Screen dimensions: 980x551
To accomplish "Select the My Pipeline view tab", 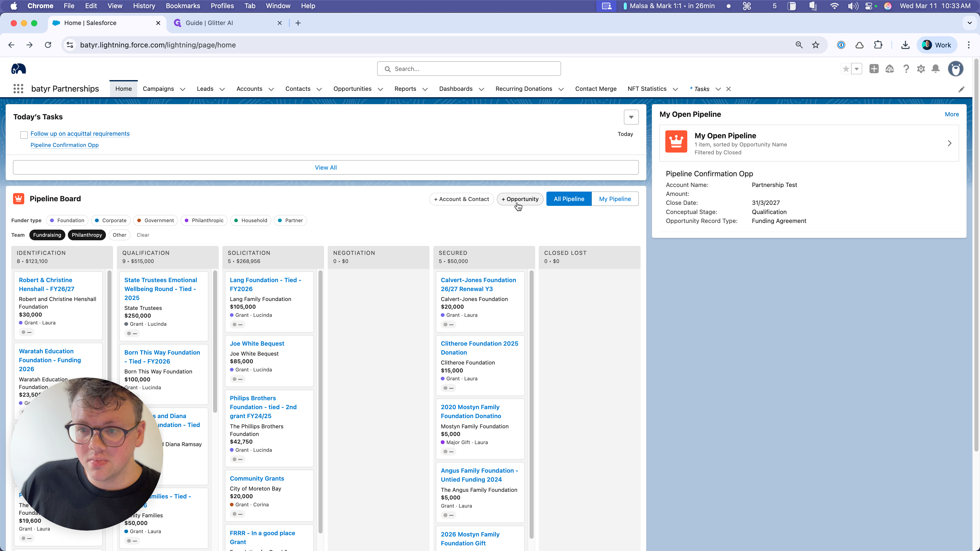I will (615, 199).
